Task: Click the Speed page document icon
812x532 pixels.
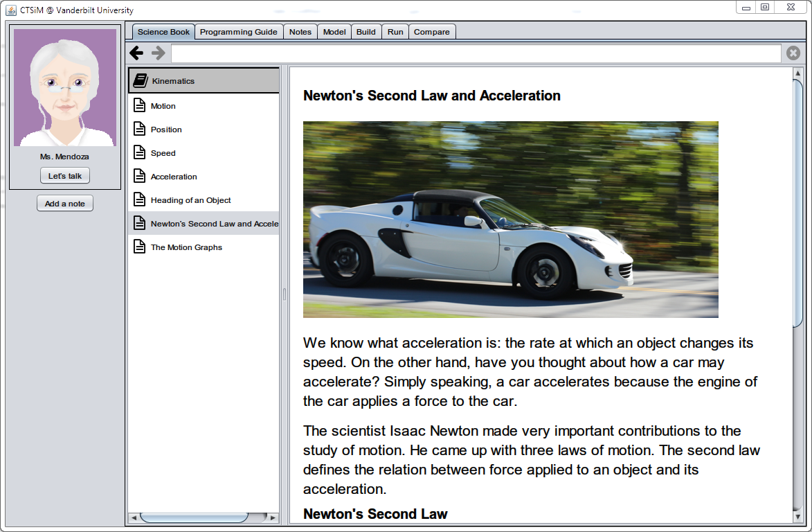Action: point(139,153)
